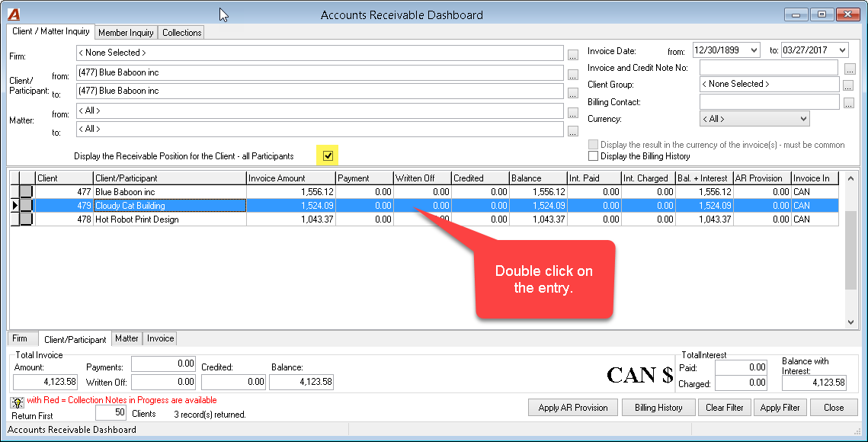This screenshot has width=868, height=442.
Task: Click the Balance column header
Action: (537, 178)
